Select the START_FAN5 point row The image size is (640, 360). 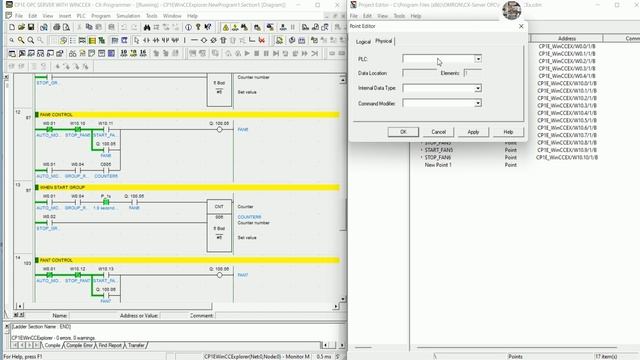[438, 150]
